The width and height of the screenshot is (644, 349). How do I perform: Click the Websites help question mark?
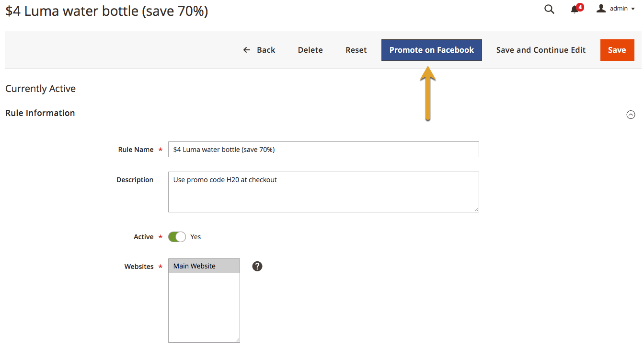pos(257,266)
